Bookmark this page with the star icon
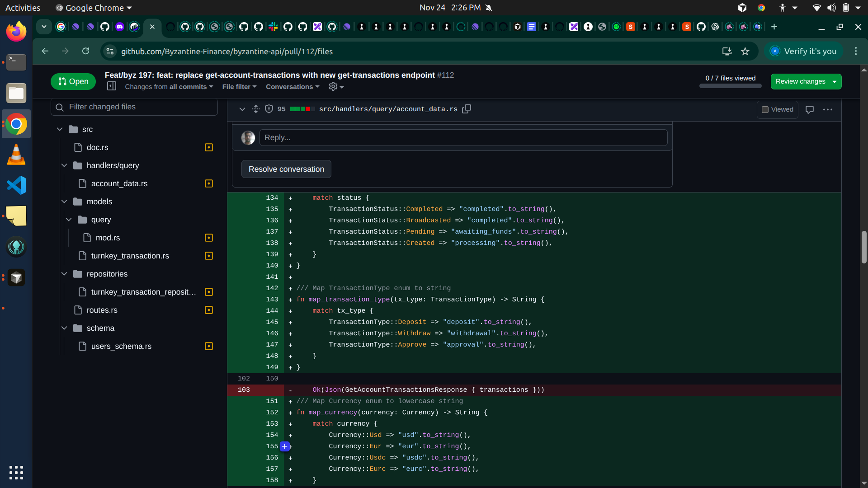This screenshot has height=488, width=868. [745, 52]
